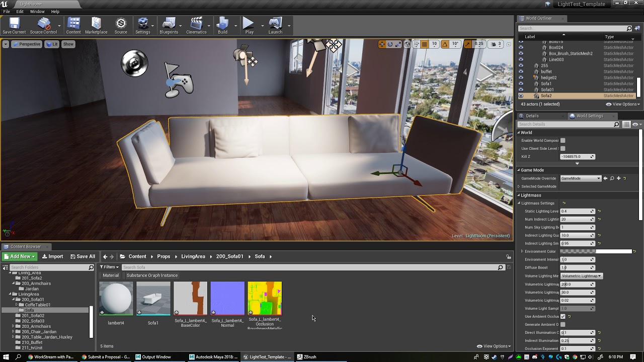
Task: Open the Window menu
Action: [37, 12]
